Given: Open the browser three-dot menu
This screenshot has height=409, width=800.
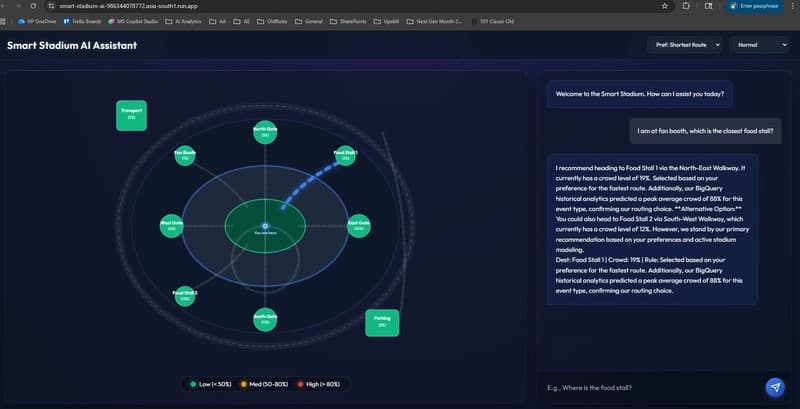Looking at the screenshot, I should 794,6.
